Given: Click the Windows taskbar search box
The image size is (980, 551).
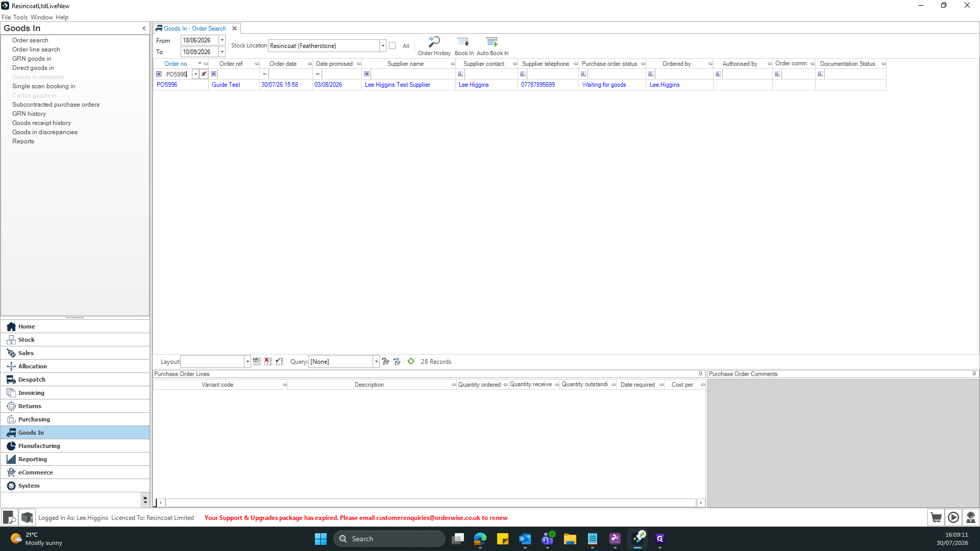Looking at the screenshot, I should [389, 539].
